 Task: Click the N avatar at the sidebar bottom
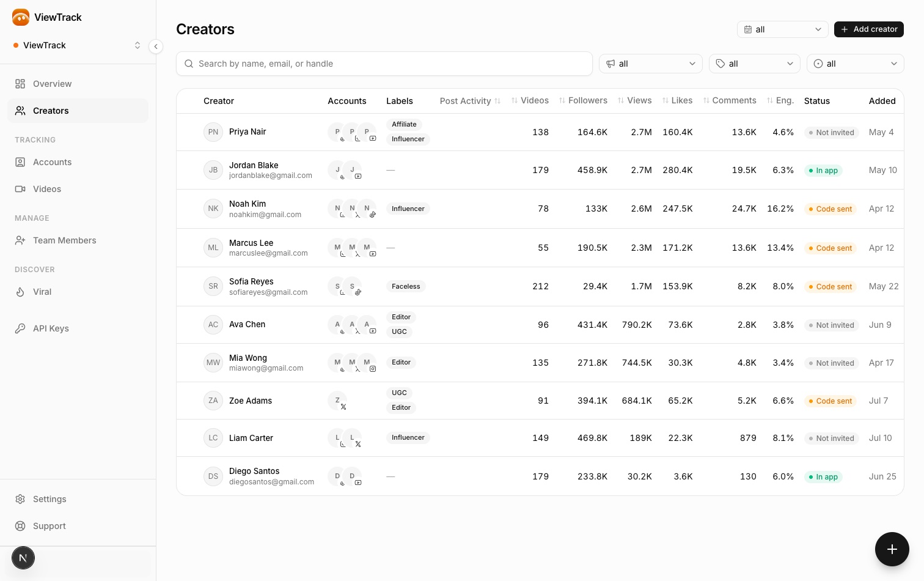[23, 558]
